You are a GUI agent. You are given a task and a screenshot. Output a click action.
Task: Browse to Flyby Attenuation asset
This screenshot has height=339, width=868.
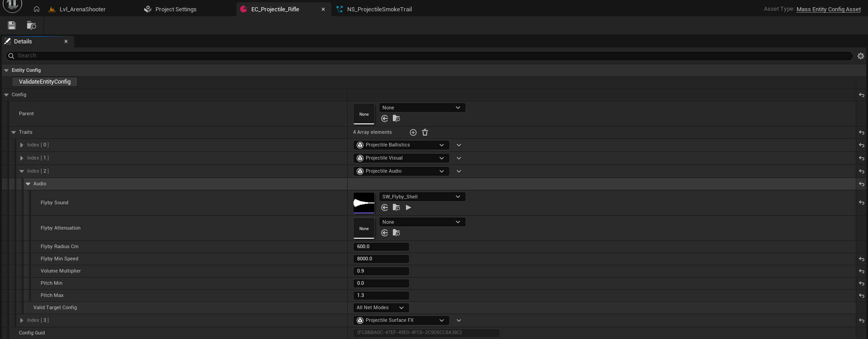pos(396,233)
